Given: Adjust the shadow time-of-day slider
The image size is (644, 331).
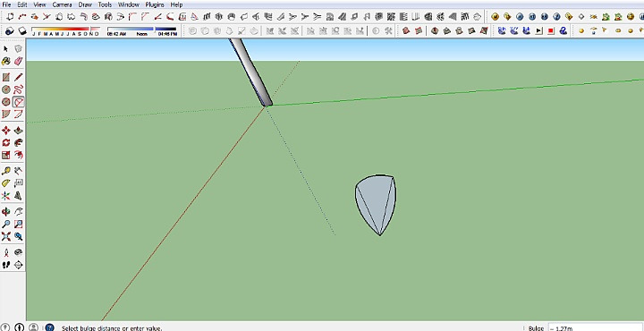Looking at the screenshot, I should point(141,30).
